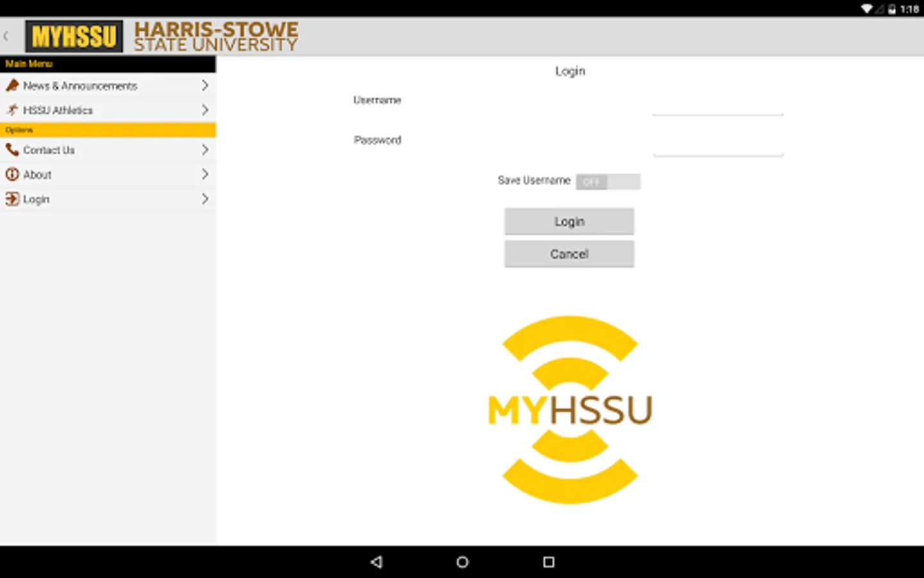Viewport: 924px width, 578px height.
Task: Click the Harris-Stowe State University title
Action: point(216,37)
